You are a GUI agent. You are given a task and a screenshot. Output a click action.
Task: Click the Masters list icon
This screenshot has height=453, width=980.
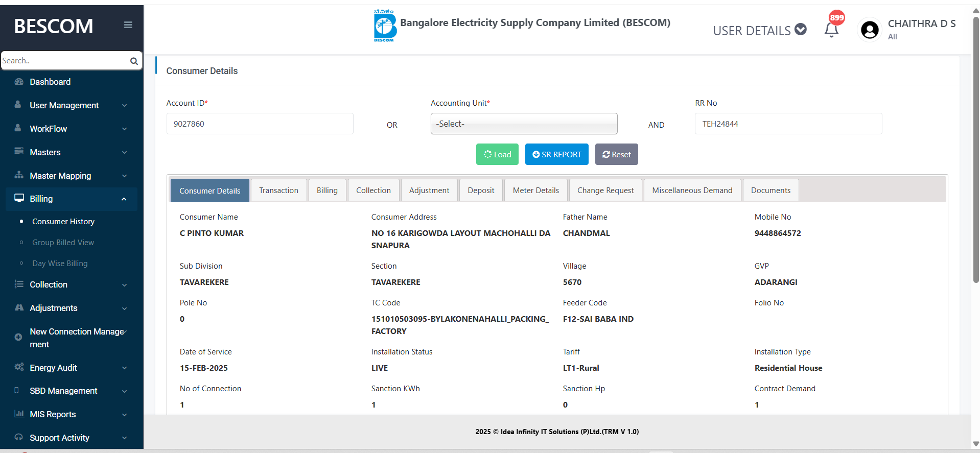[x=19, y=152]
